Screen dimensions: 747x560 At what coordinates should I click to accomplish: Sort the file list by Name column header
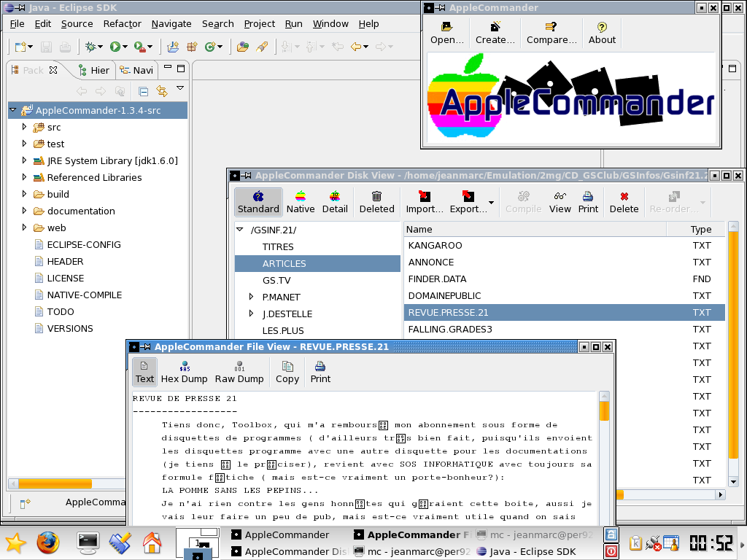535,229
